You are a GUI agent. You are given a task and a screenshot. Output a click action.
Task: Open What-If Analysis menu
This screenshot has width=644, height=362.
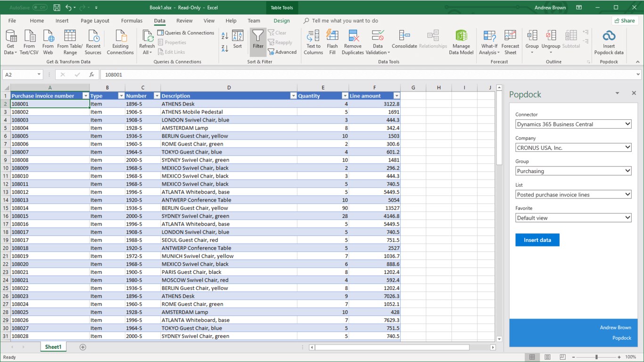coord(489,42)
